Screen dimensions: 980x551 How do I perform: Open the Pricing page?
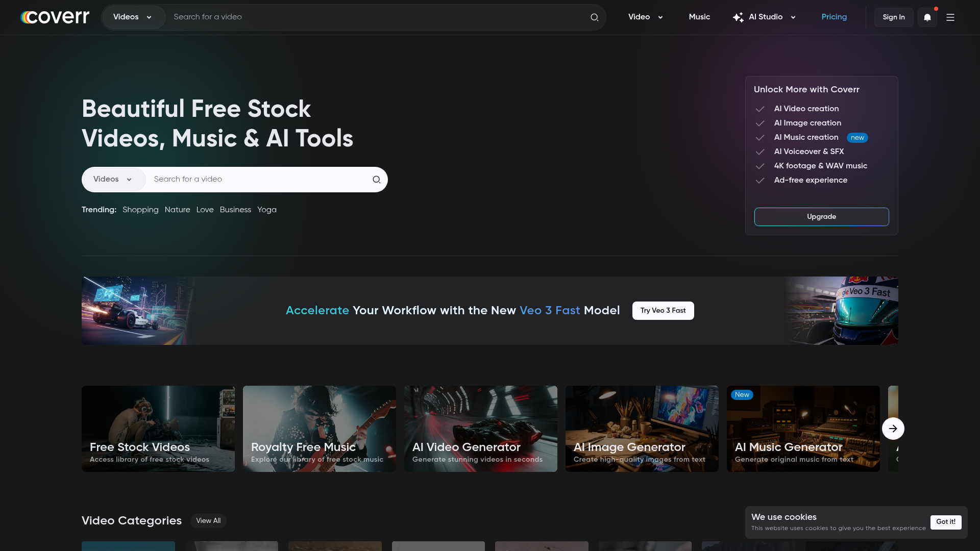[x=834, y=17]
